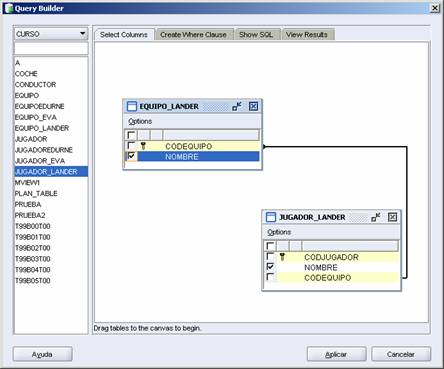The image size is (444, 369).
Task: Click the Ayuda button
Action: point(42,354)
